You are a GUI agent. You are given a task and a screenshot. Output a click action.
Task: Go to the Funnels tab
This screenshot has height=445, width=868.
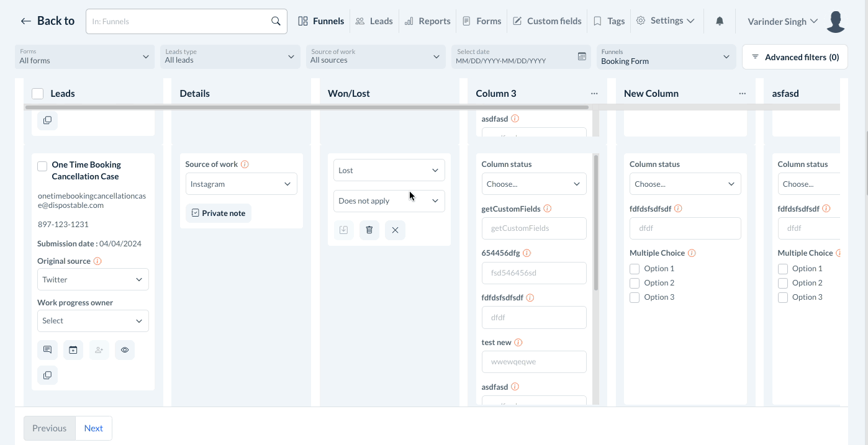pos(321,21)
